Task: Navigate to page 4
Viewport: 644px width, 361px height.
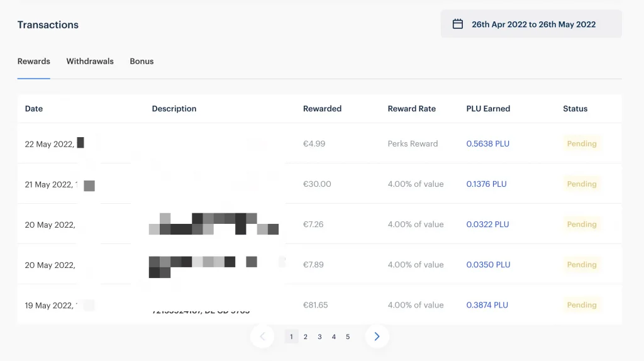Action: 334,337
